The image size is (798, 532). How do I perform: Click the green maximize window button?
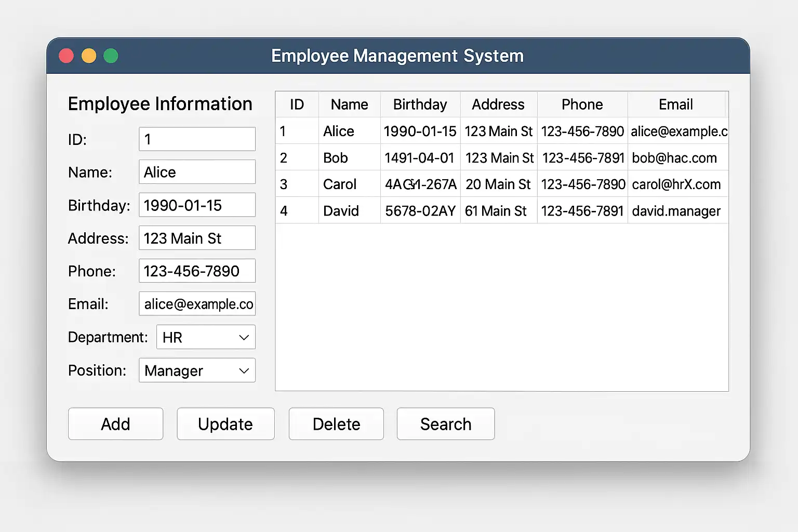[x=111, y=56]
